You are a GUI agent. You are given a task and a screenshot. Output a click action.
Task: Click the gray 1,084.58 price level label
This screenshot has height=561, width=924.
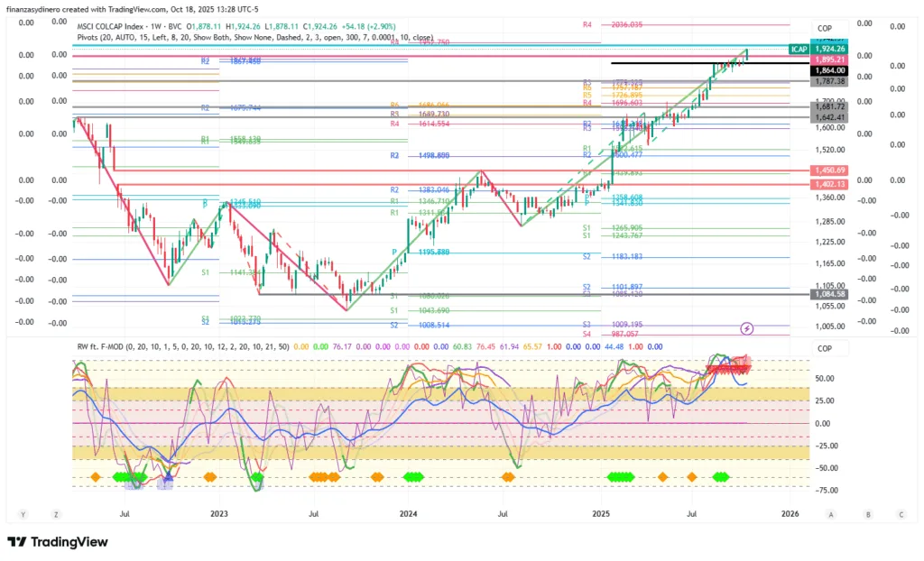828,294
